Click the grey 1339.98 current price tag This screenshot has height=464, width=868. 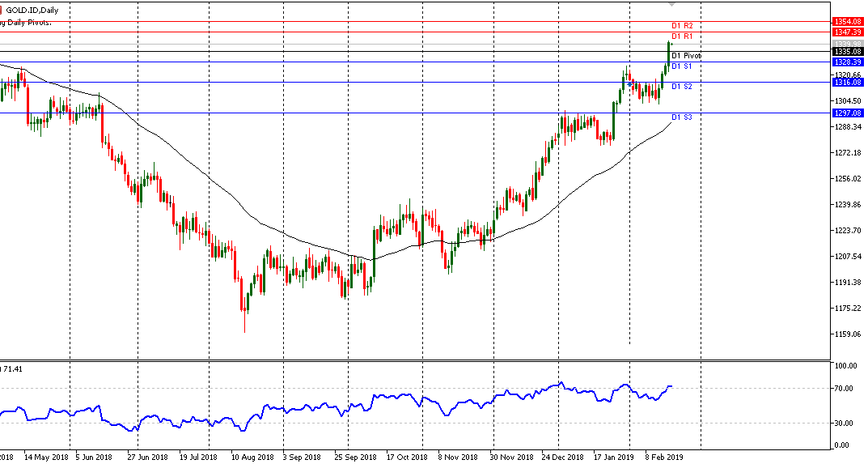tap(848, 45)
